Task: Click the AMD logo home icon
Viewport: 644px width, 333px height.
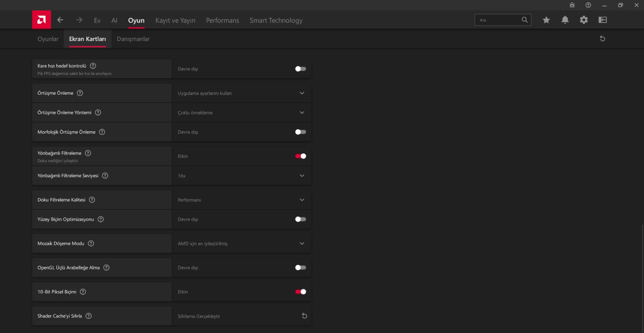Action: click(41, 20)
